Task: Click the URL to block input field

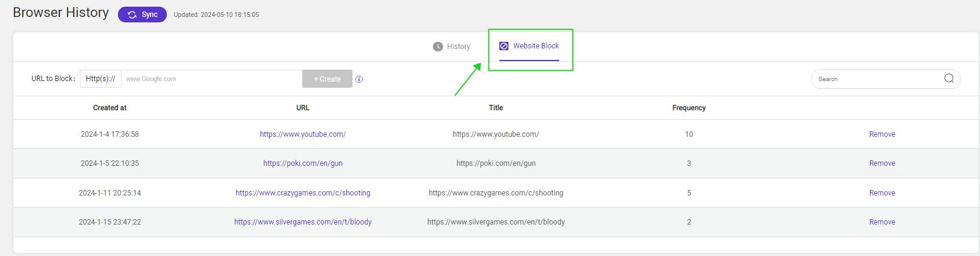Action: [x=212, y=79]
